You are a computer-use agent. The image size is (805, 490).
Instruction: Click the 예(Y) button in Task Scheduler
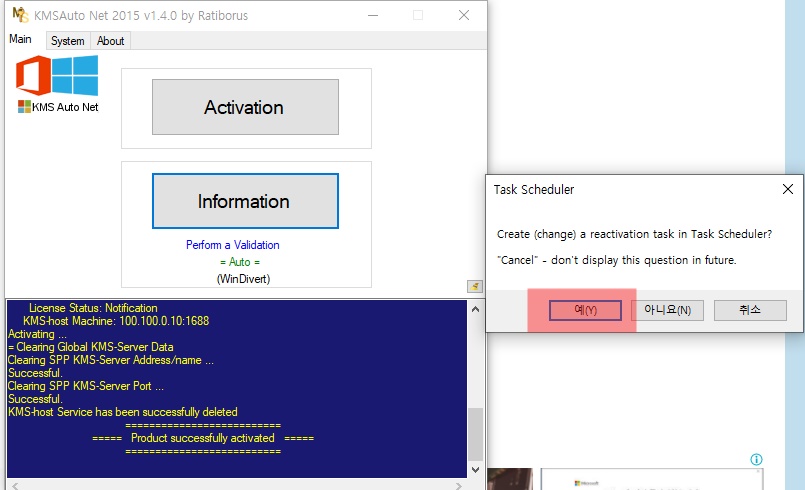click(585, 310)
